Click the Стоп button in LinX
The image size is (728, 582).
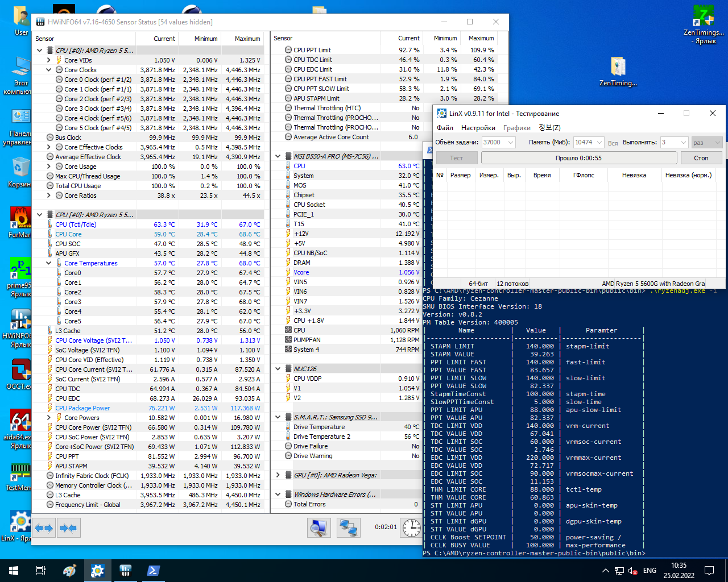click(x=701, y=158)
